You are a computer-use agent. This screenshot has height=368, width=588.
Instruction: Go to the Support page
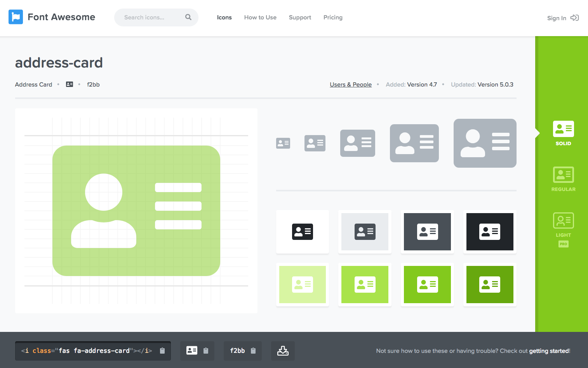pyautogui.click(x=300, y=17)
